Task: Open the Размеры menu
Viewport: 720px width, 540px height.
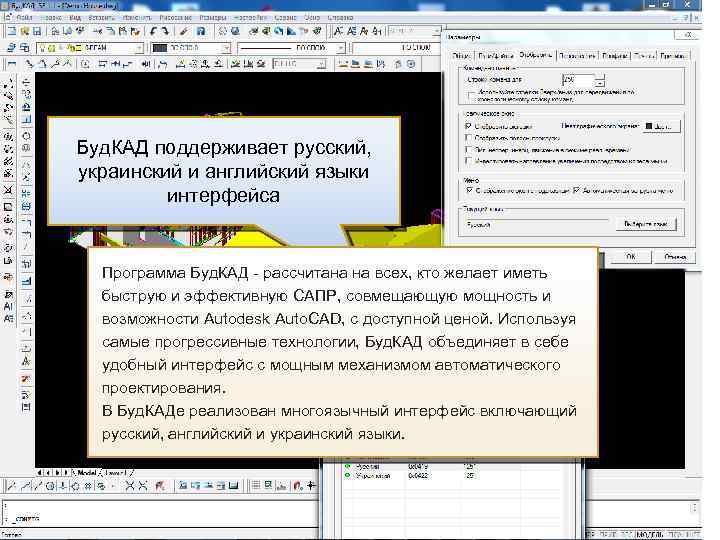Action: (213, 17)
